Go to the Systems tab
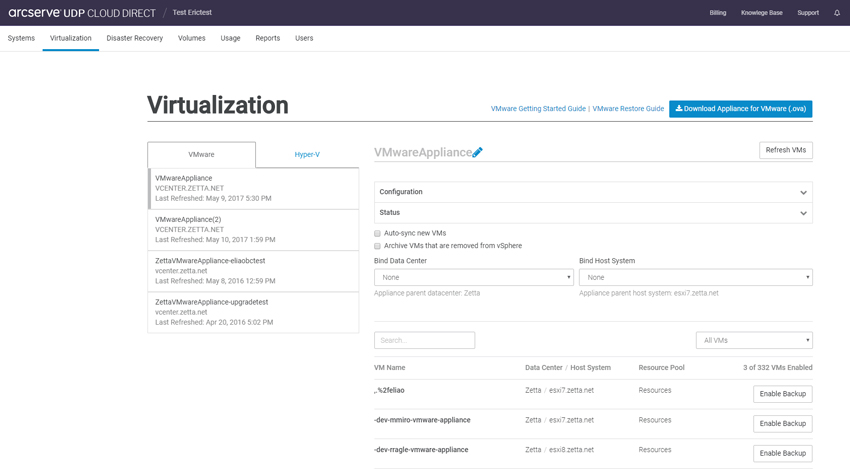This screenshot has height=469, width=850. (x=21, y=38)
